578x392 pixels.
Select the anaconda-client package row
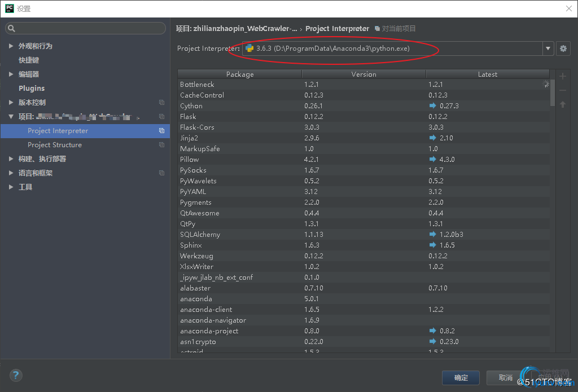coord(364,310)
